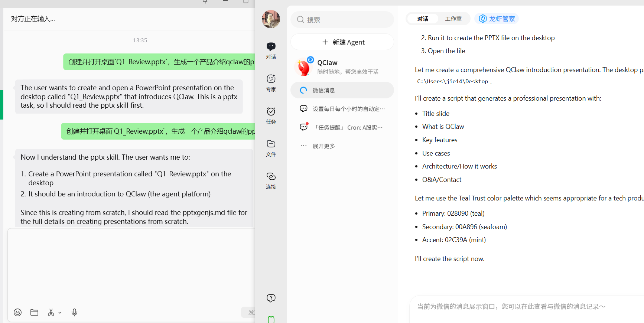Viewport: 644px width, 323px height.
Task: Click the microphone voice icon in WeChat toolbar
Action: pos(74,313)
